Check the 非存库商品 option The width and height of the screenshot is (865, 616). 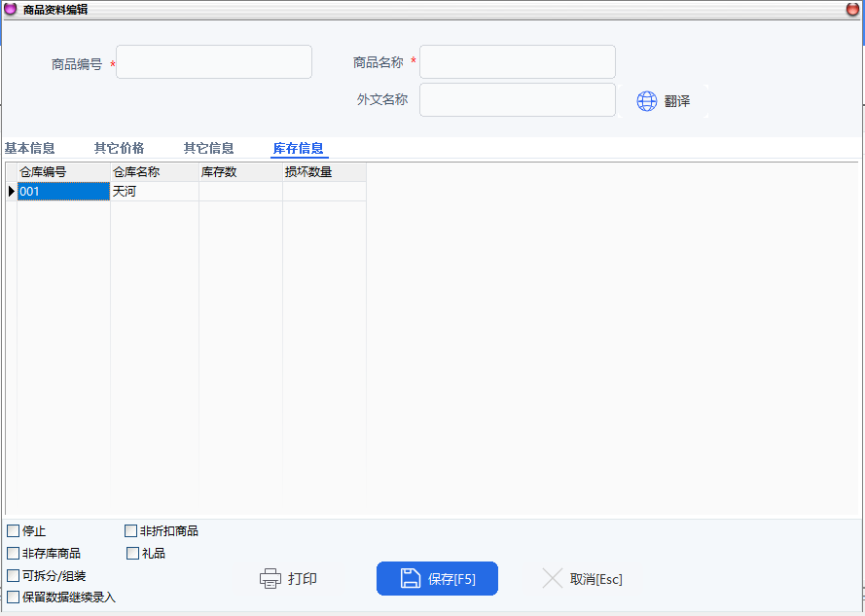click(x=14, y=554)
